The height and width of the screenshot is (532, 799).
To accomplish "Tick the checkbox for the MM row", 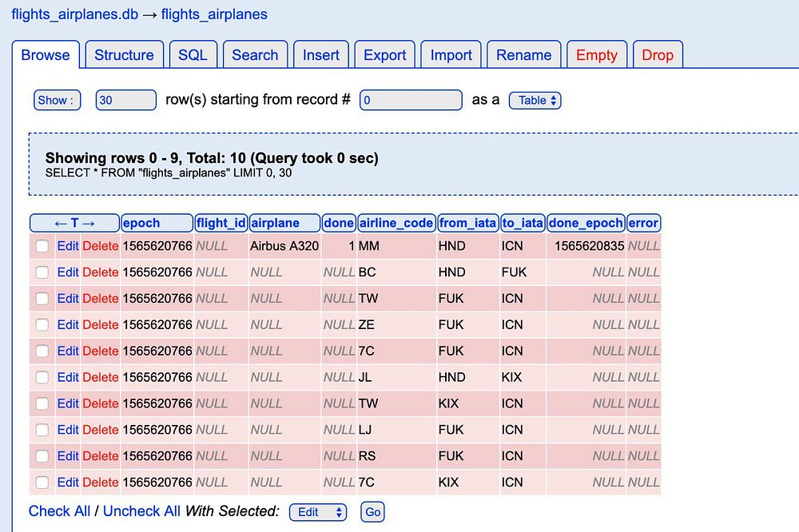I will coord(42,246).
